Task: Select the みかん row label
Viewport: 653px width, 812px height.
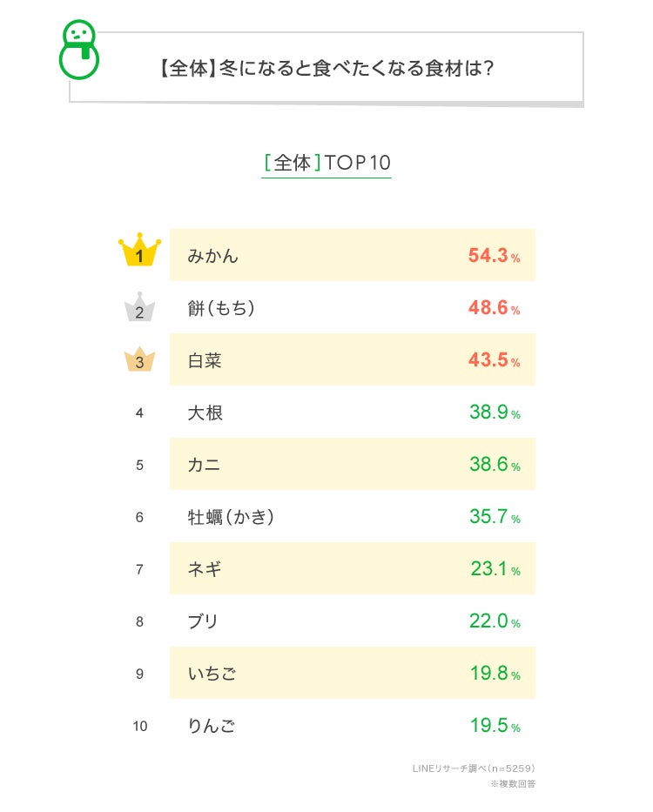Action: tap(213, 256)
